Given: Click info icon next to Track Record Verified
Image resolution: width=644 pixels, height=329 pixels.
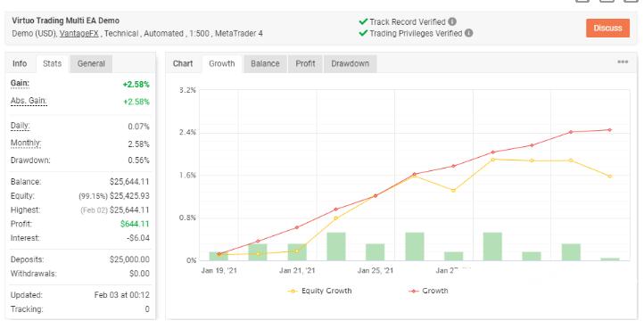Looking at the screenshot, I should pyautogui.click(x=452, y=21).
